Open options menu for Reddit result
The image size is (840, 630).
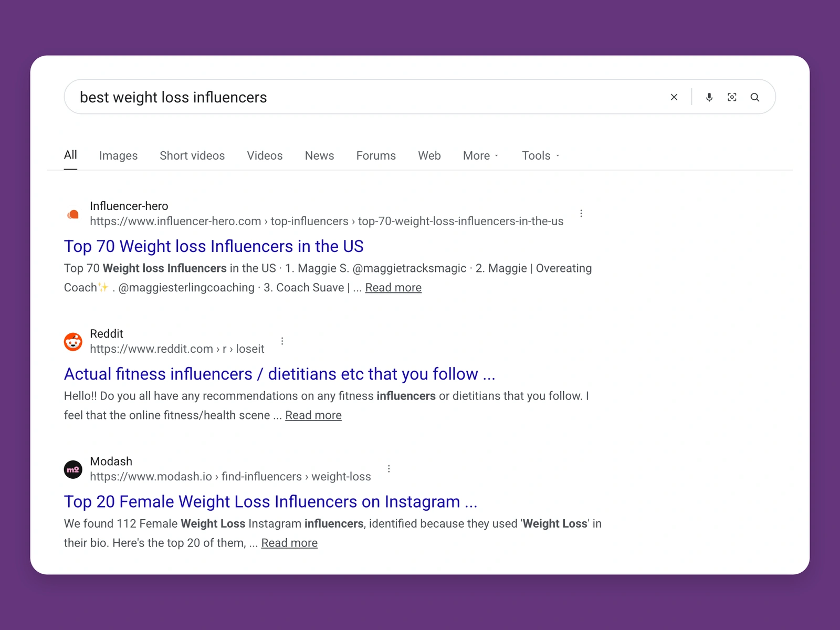282,341
